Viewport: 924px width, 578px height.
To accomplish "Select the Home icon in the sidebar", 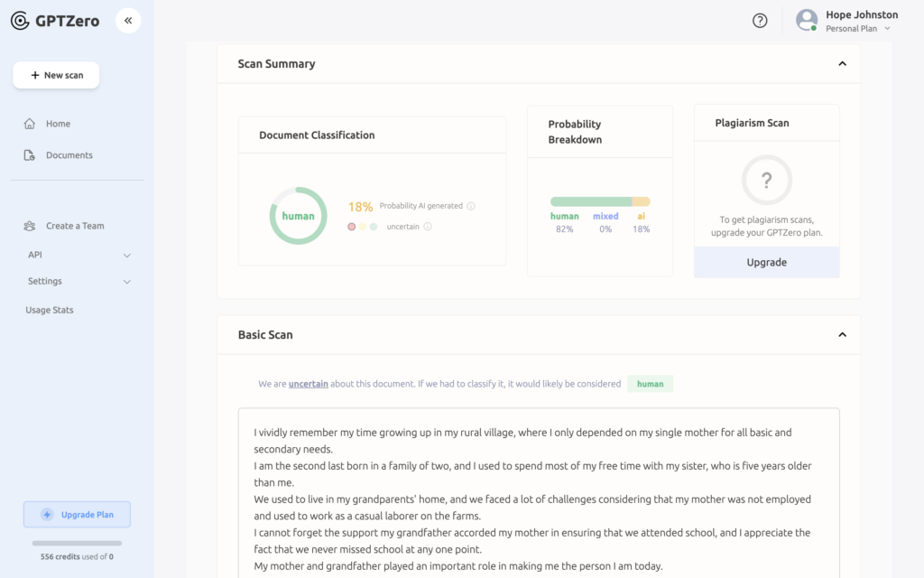I will 30,123.
